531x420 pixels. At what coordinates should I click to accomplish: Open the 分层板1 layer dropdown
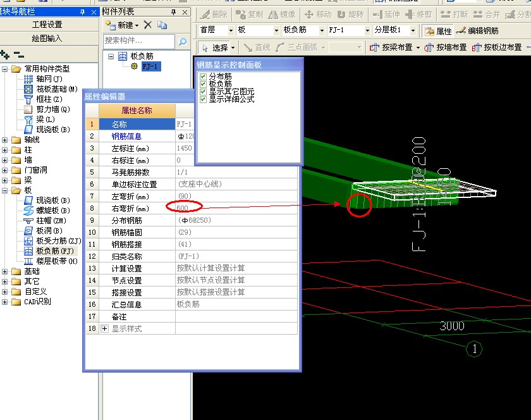413,30
